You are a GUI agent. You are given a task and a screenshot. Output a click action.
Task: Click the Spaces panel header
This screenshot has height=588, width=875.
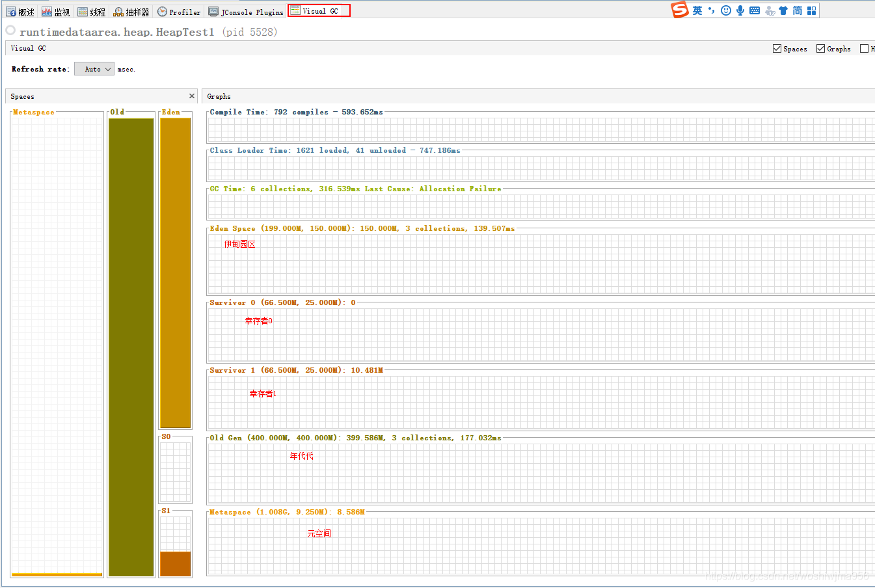(x=101, y=96)
